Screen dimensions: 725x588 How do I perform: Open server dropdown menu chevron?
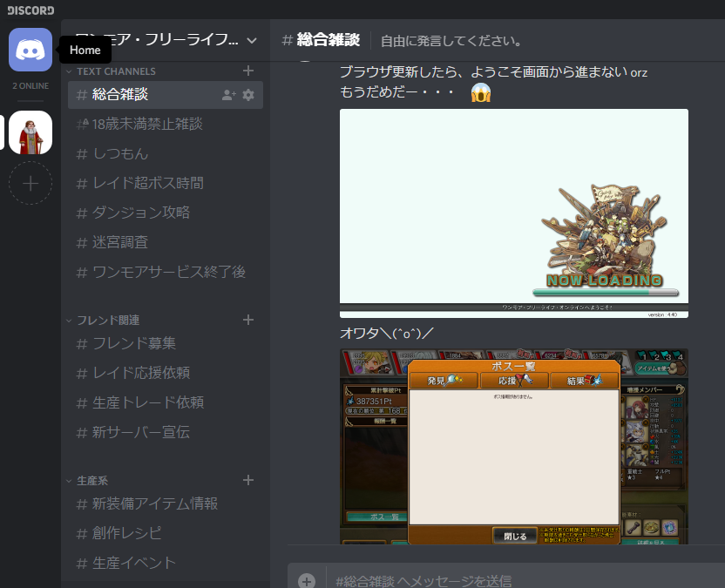[x=252, y=41]
